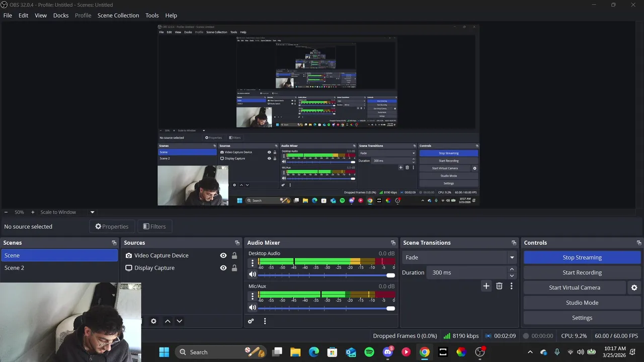This screenshot has width=644, height=362.
Task: Open Virtual Camera settings gear
Action: click(634, 288)
